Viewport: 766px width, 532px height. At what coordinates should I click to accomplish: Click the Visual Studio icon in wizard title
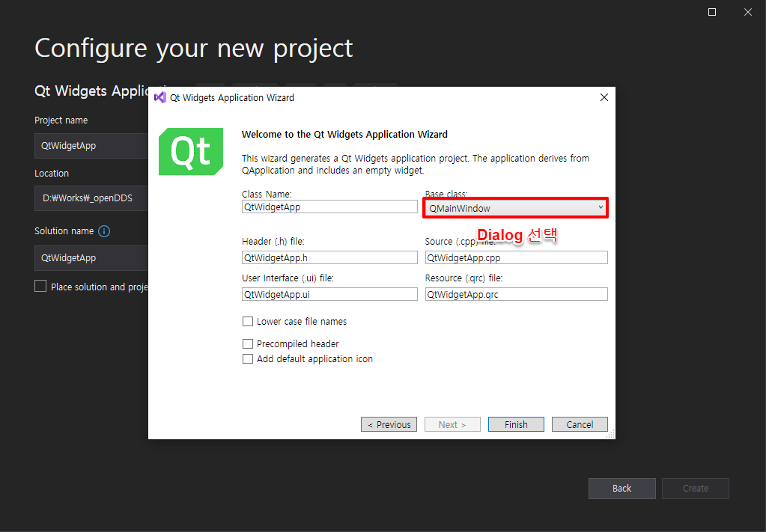(x=160, y=97)
